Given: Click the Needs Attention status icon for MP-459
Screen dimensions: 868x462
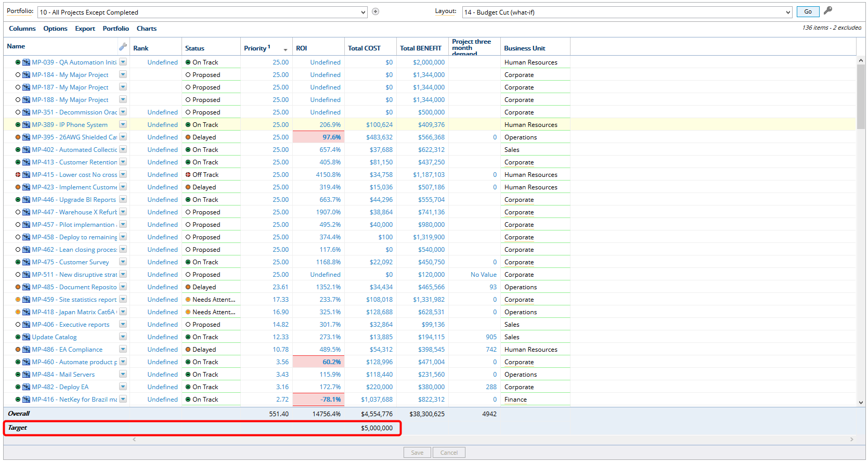Looking at the screenshot, I should (188, 300).
